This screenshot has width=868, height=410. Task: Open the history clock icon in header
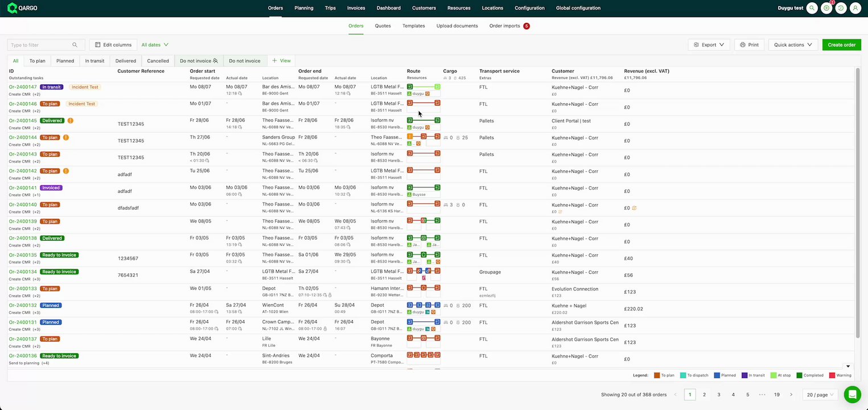pos(841,8)
